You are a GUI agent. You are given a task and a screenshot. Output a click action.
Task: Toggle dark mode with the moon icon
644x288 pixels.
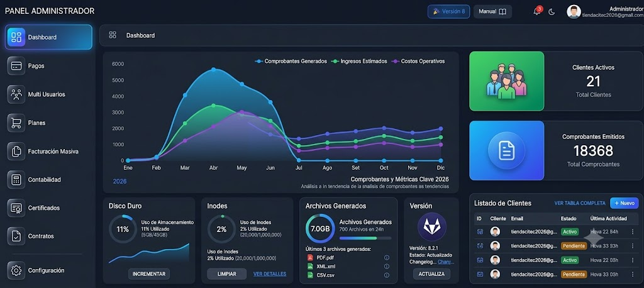[x=552, y=12]
